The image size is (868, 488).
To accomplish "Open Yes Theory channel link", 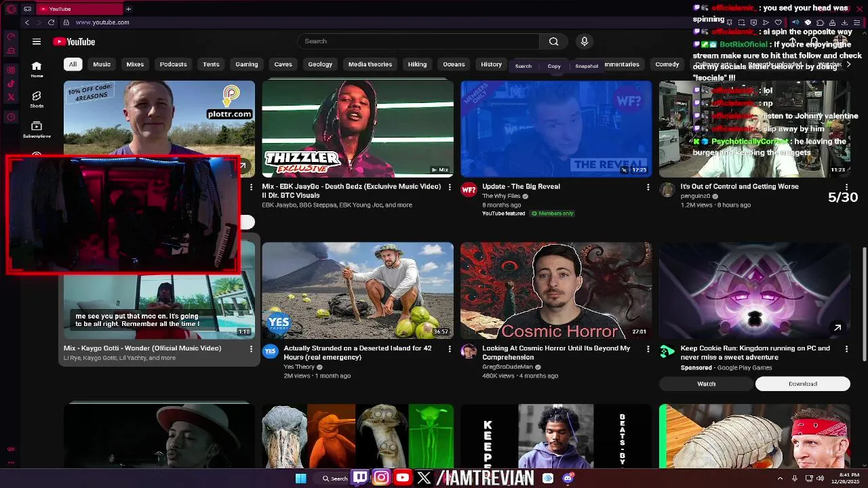I will pos(299,367).
